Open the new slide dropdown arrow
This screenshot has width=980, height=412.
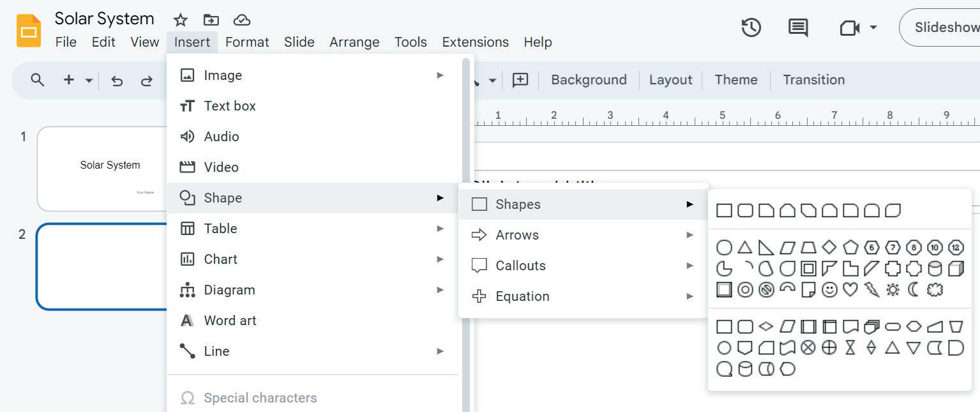point(89,80)
